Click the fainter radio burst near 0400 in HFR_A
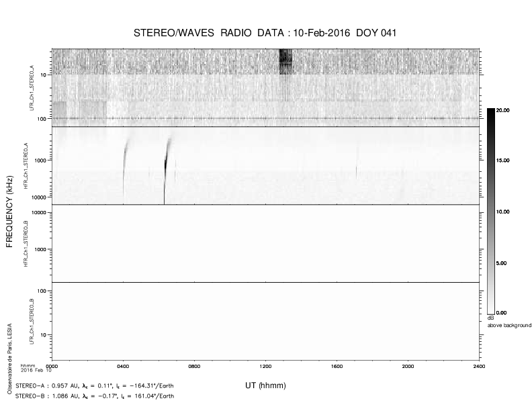 [125, 168]
